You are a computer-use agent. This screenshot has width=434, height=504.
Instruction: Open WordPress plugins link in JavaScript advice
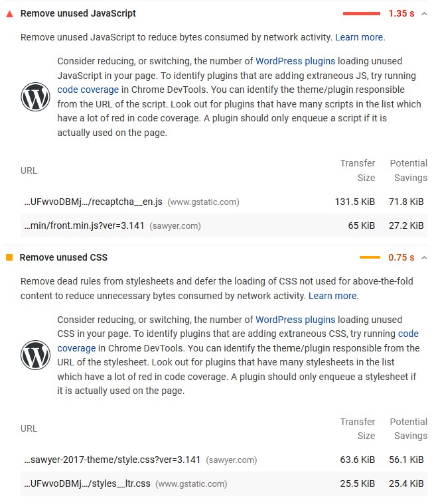(295, 61)
